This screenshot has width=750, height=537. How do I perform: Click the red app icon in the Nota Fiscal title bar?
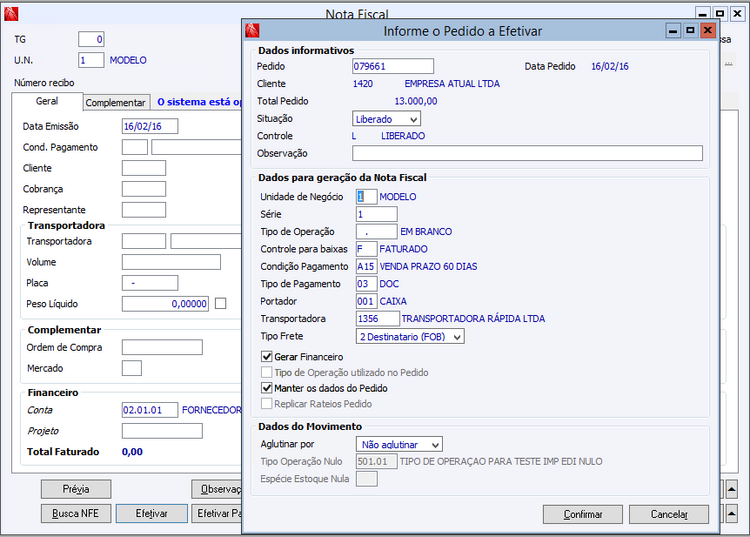(11, 14)
